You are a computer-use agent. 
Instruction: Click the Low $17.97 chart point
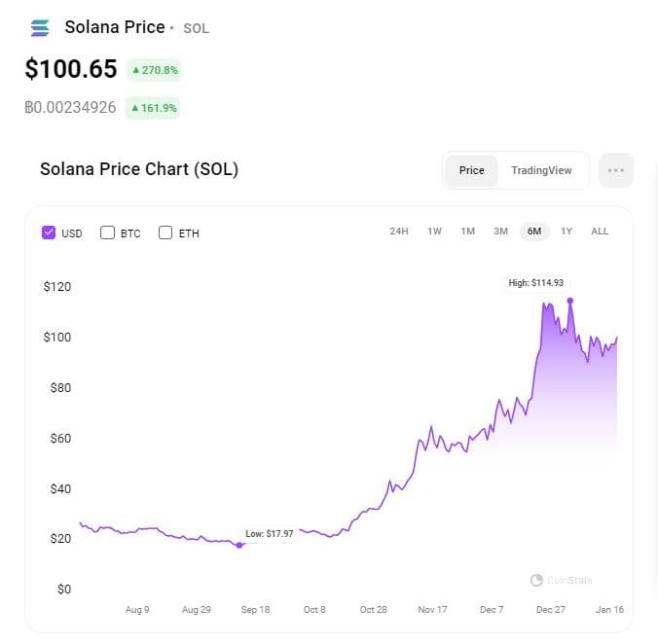click(x=239, y=545)
